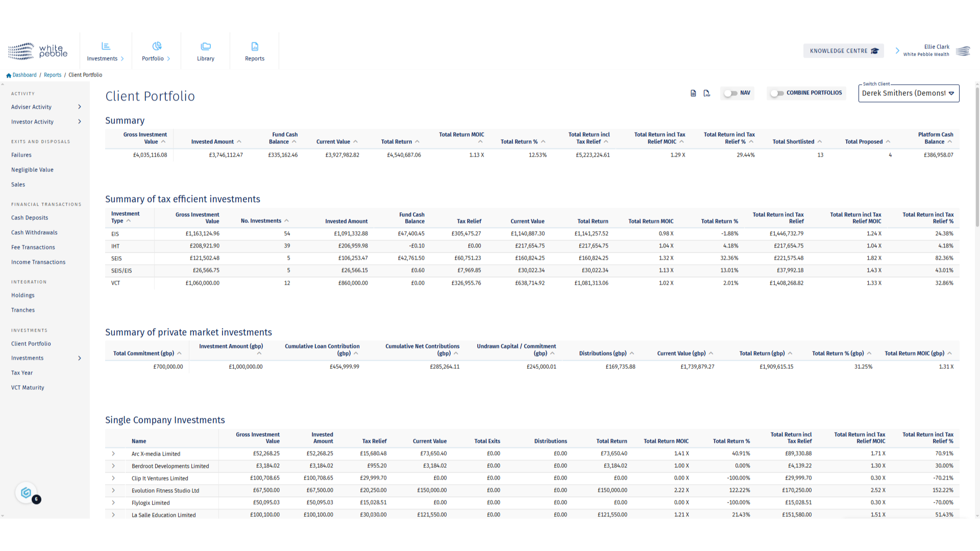This screenshot has width=980, height=551.
Task: Enable the Combine Portfolios switch
Action: click(777, 93)
